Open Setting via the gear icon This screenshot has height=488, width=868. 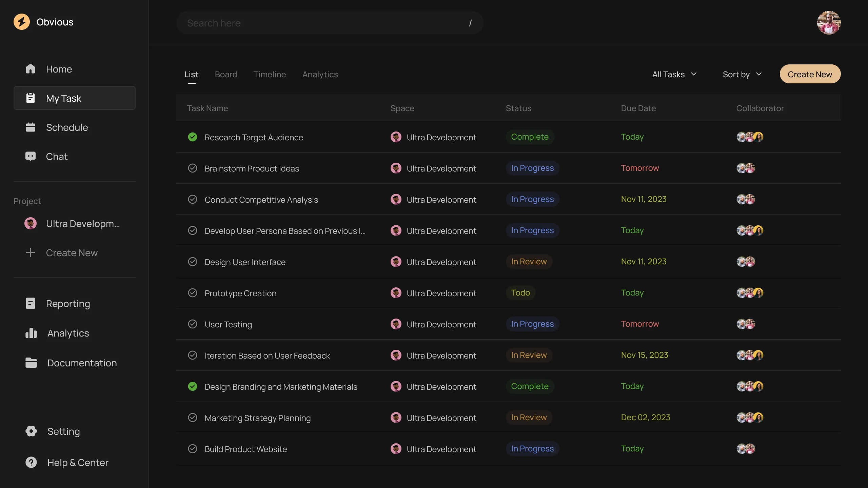[x=31, y=431]
